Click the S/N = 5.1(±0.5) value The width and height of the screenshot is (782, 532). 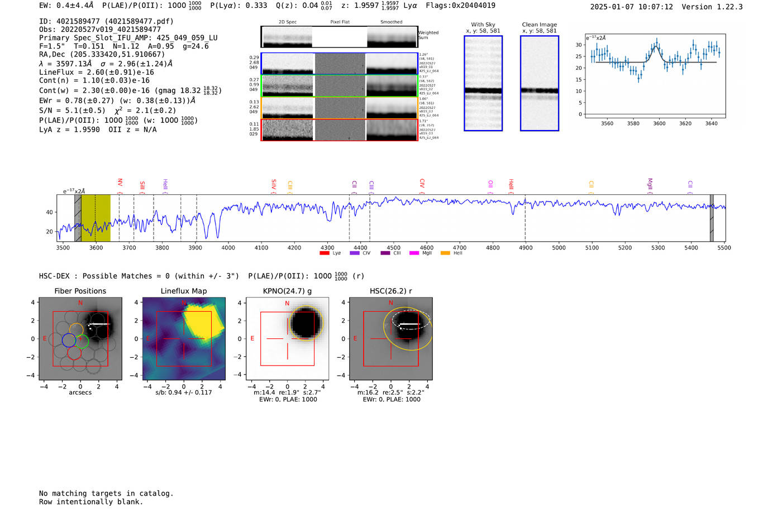73,111
